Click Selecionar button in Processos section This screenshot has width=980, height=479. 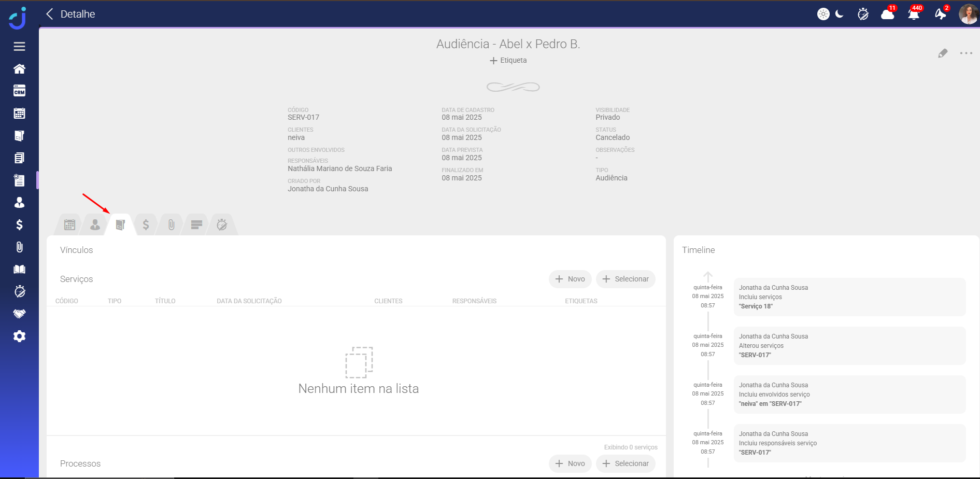coord(626,463)
